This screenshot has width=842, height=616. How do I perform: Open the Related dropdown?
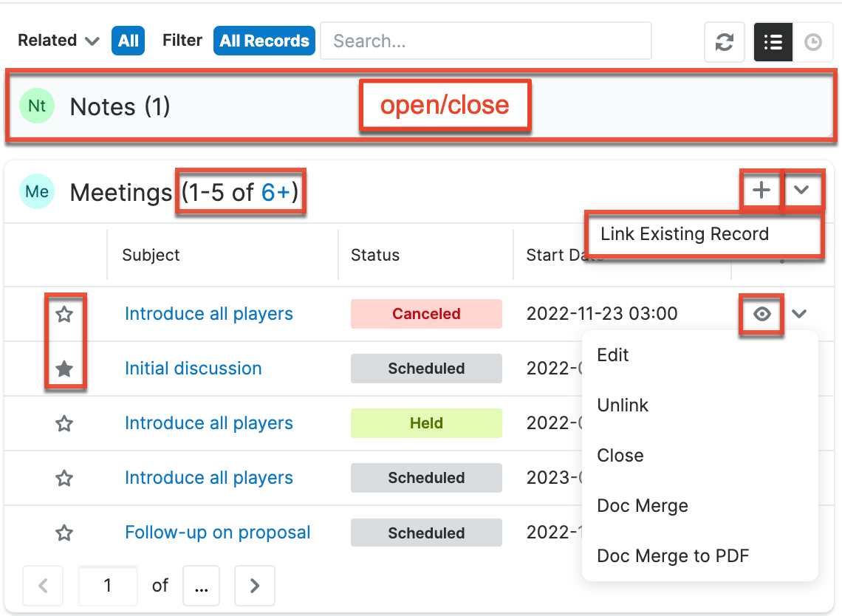58,41
